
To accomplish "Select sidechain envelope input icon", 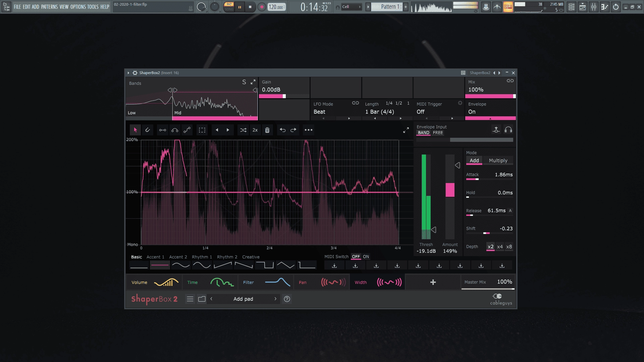I will click(496, 130).
